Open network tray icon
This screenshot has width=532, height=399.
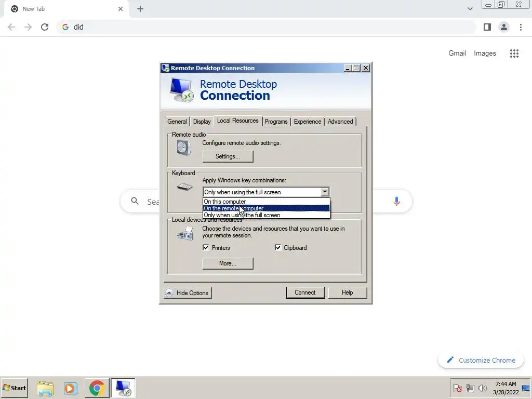pyautogui.click(x=470, y=388)
